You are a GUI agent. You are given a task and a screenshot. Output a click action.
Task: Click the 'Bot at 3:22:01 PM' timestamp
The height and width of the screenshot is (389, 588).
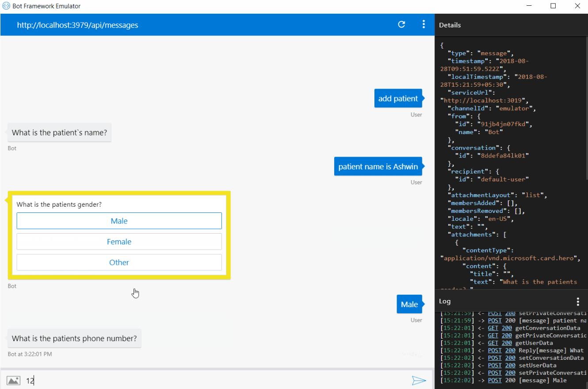coord(30,354)
